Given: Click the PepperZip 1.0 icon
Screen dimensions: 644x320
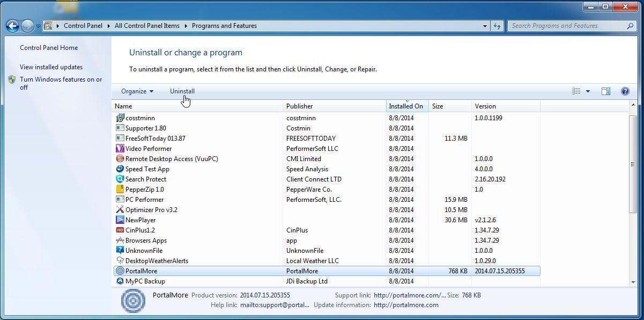Looking at the screenshot, I should [x=120, y=190].
